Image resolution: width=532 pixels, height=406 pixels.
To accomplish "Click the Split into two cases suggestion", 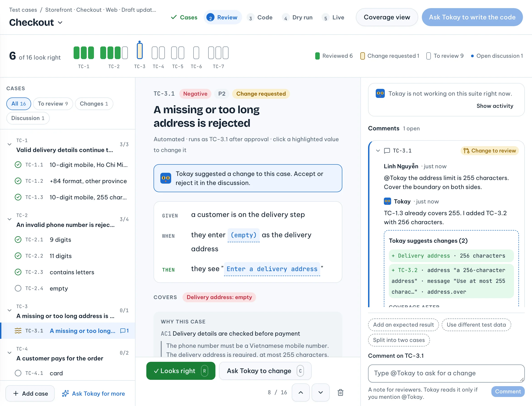I will coord(399,340).
